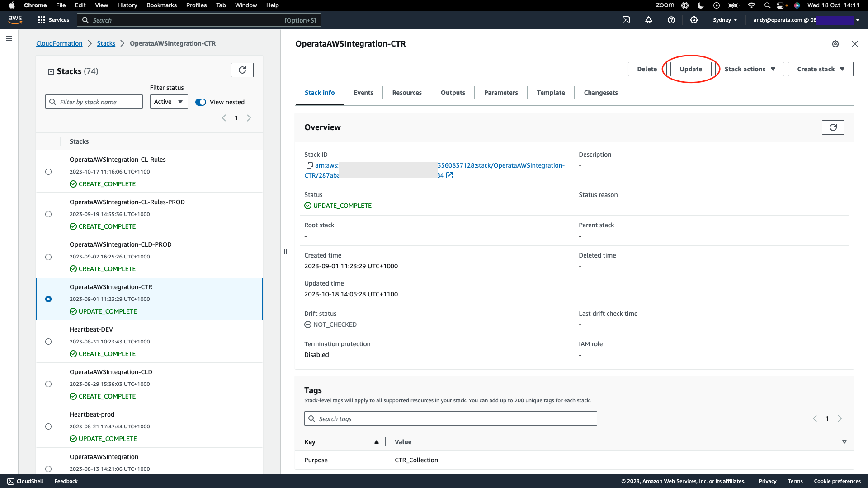Screen dimensions: 868x488
Task: Refresh the Stacks list
Action: 242,70
